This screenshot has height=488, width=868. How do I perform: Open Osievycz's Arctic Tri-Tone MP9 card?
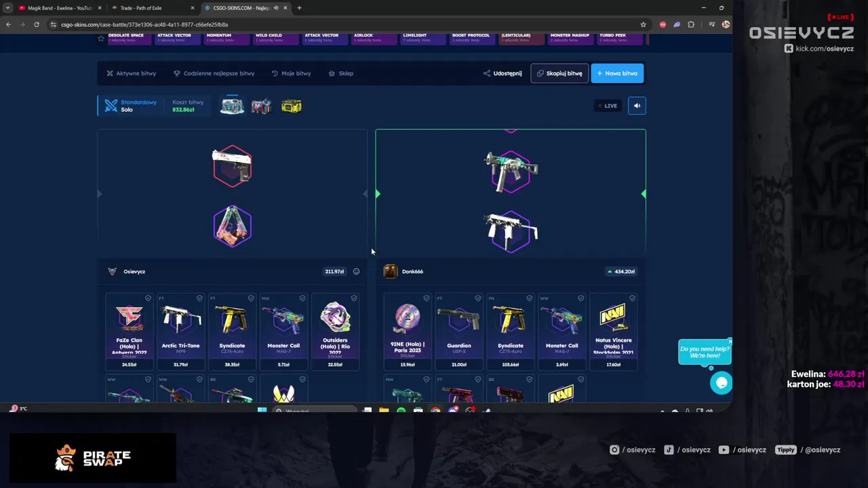[x=180, y=331]
